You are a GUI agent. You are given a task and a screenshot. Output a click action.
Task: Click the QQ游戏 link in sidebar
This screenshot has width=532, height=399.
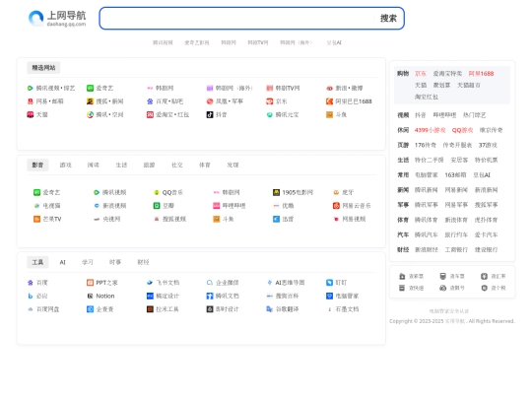[x=462, y=130]
